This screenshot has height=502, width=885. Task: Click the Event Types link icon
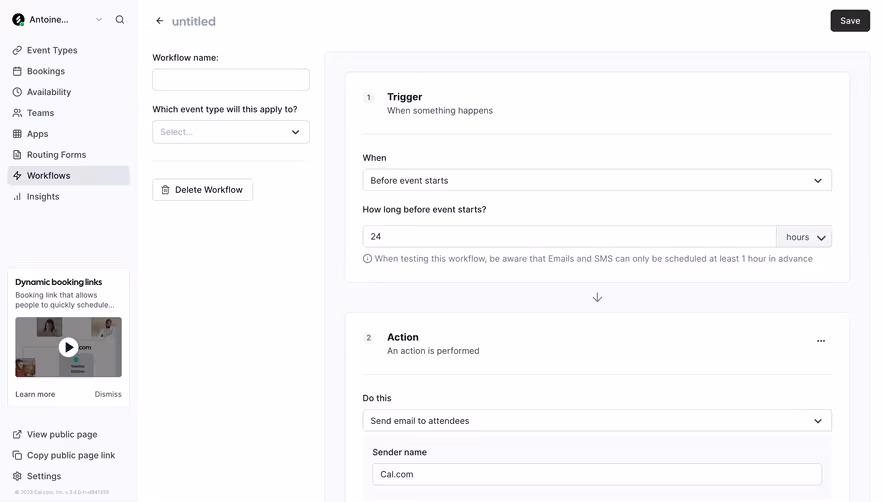tap(17, 50)
